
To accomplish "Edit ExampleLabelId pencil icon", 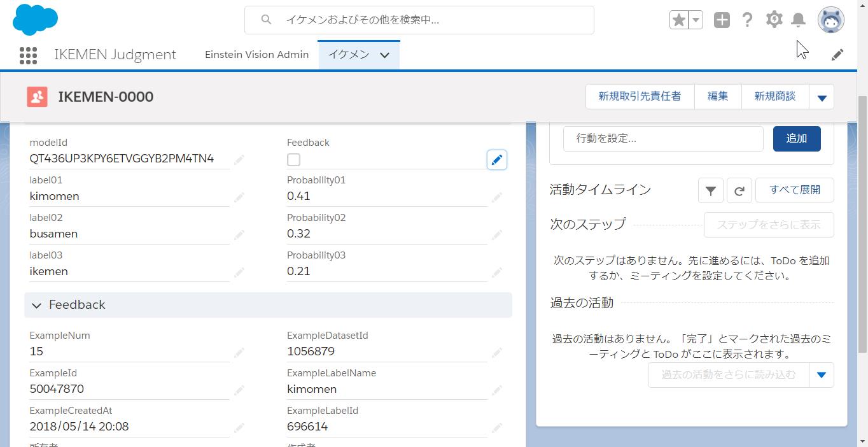I will 496,427.
